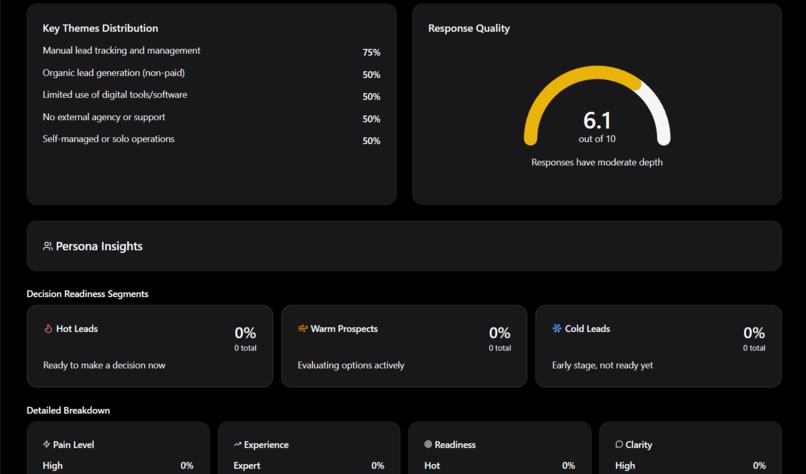Click 'Limited use of digital tools/software' theme

point(115,95)
